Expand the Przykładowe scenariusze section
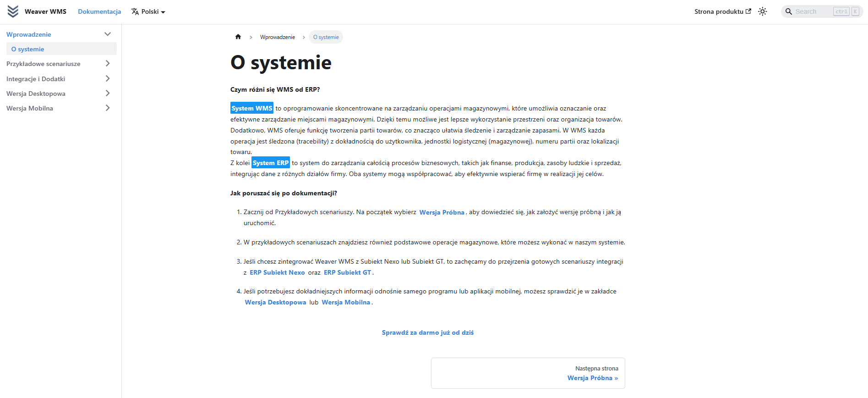 click(x=108, y=64)
